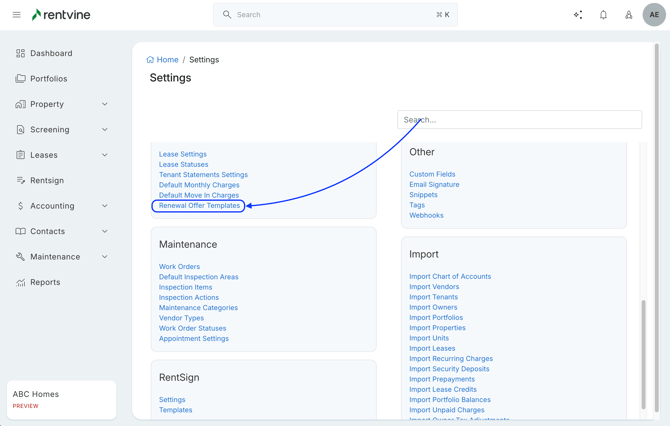Open Reports in the sidebar
670x426 pixels.
pos(45,283)
